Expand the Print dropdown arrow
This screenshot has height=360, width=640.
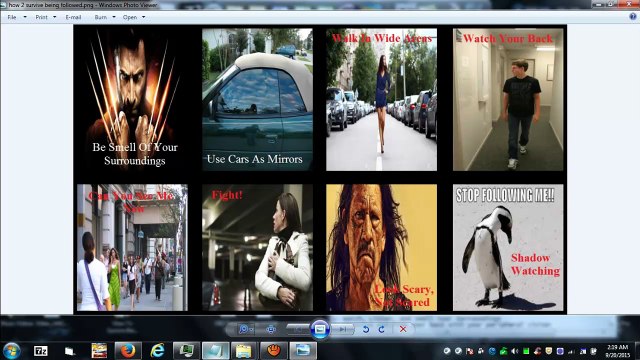pyautogui.click(x=55, y=17)
